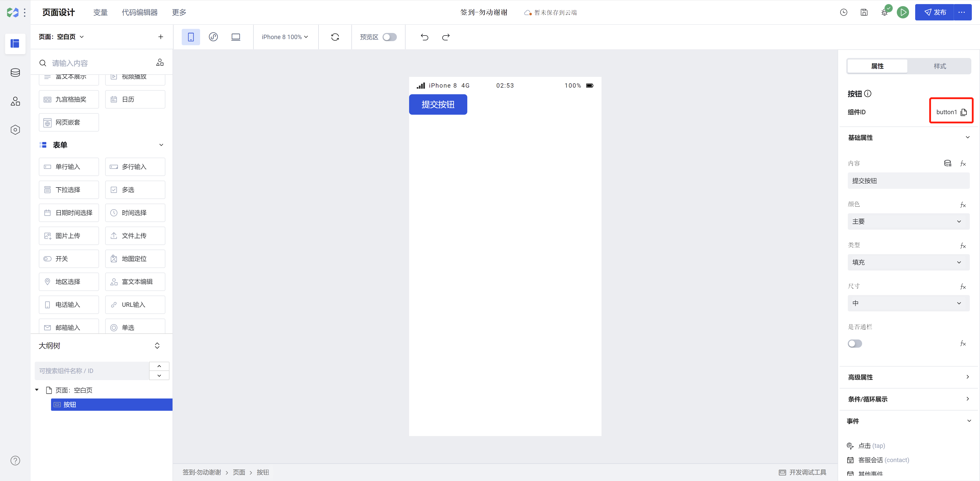This screenshot has height=481, width=980.
Task: Click the app logo at top left
Action: tap(13, 13)
